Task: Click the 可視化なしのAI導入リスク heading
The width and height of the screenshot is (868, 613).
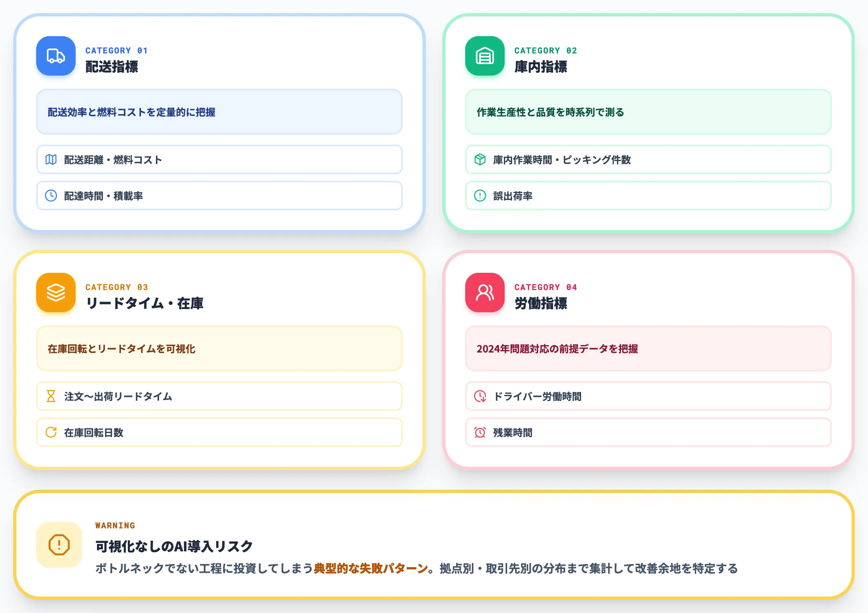Action: [174, 546]
